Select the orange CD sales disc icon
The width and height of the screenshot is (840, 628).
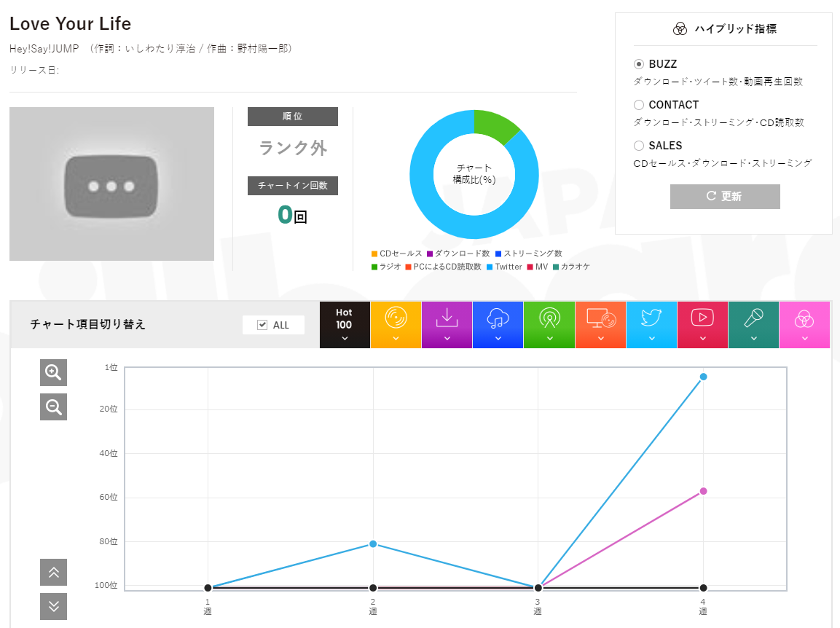point(396,318)
